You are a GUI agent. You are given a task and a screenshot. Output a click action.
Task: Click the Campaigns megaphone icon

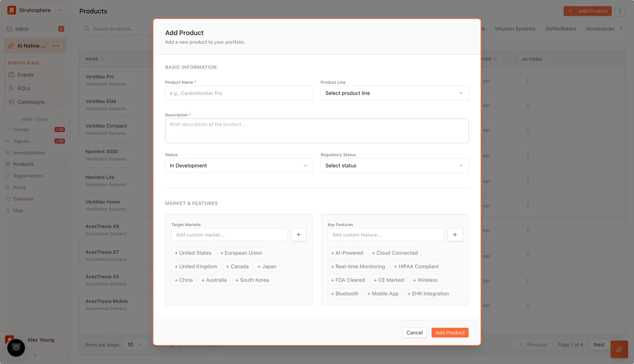pos(11,102)
